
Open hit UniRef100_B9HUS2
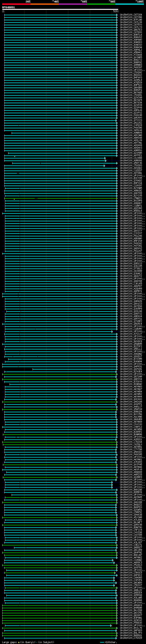(x=131, y=37)
